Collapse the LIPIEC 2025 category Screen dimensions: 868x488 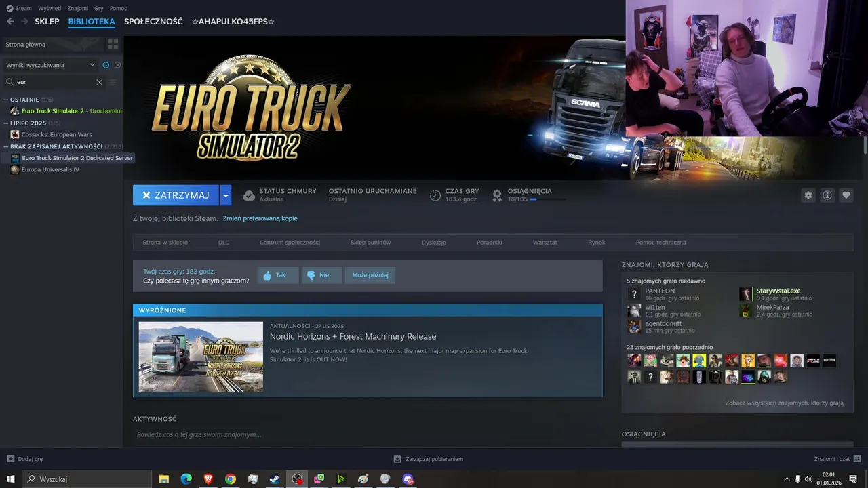click(6, 123)
